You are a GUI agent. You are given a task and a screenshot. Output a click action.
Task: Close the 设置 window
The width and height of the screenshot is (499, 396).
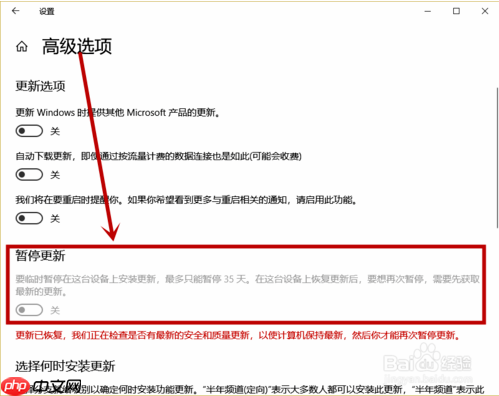485,11
